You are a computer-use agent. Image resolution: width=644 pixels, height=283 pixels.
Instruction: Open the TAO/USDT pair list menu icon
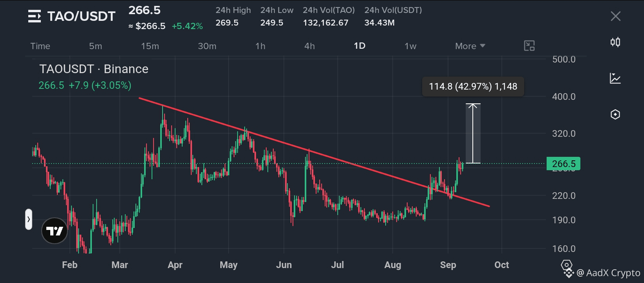tap(35, 16)
